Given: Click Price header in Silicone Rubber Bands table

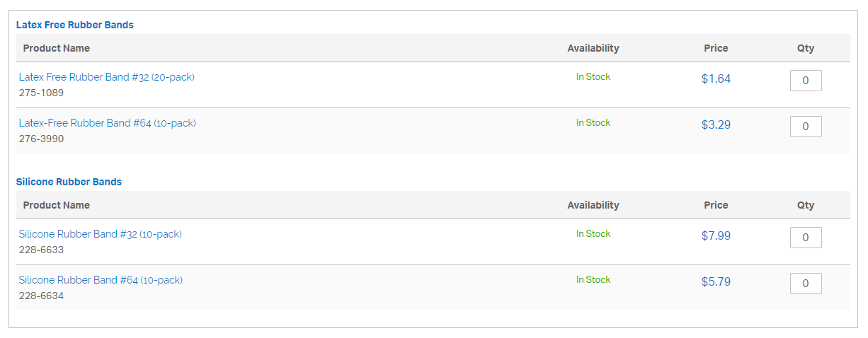Looking at the screenshot, I should click(716, 205).
